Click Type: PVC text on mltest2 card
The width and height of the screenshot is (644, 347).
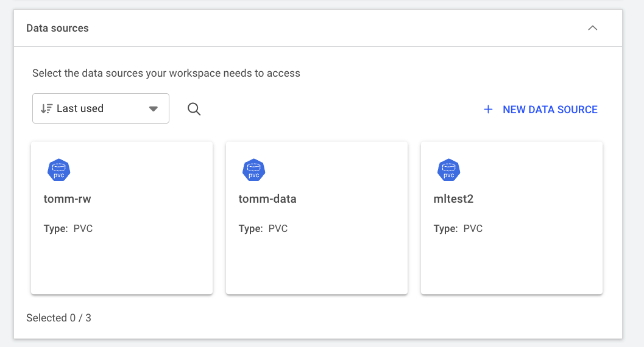click(x=458, y=229)
